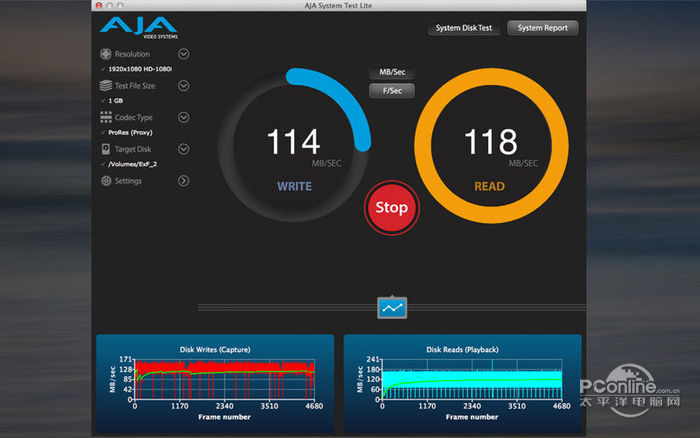Click the Resolution globe icon

106,54
